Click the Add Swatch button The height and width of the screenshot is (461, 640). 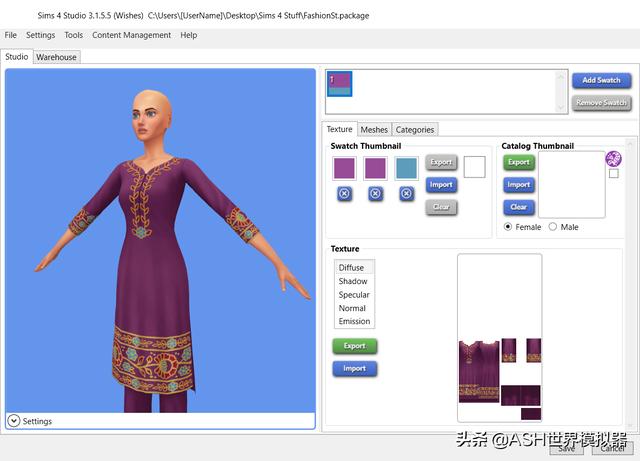pyautogui.click(x=601, y=80)
